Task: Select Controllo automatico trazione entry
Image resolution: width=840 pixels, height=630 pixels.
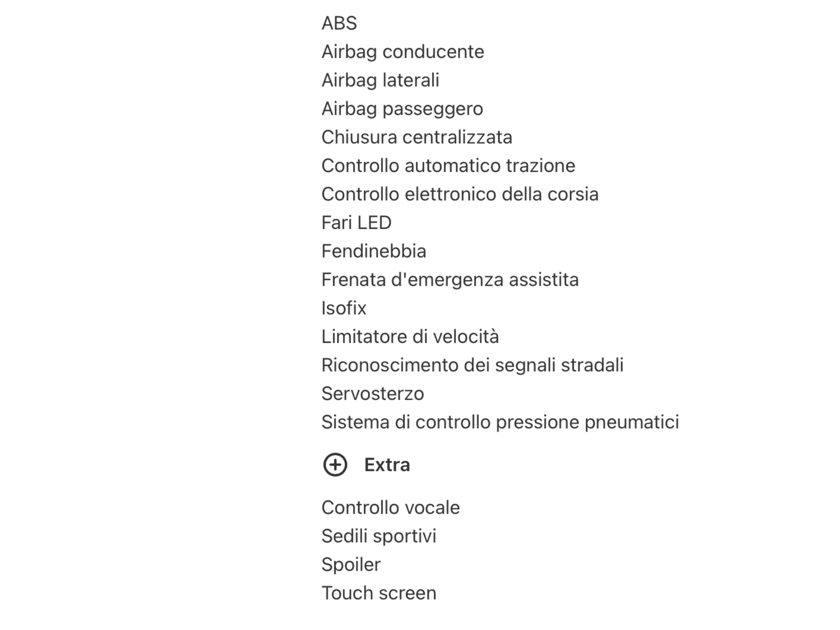Action: click(448, 166)
